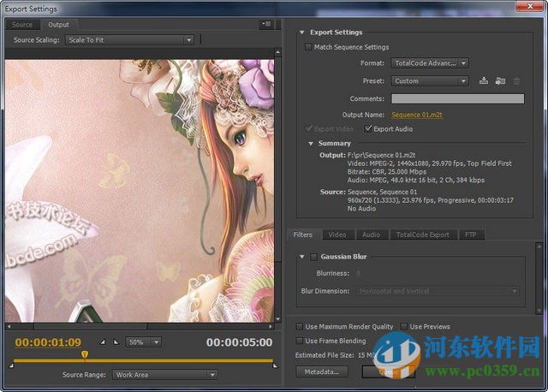Image resolution: width=548 pixels, height=392 pixels.
Task: Collapse the Export Settings section triangle
Action: pyautogui.click(x=301, y=33)
